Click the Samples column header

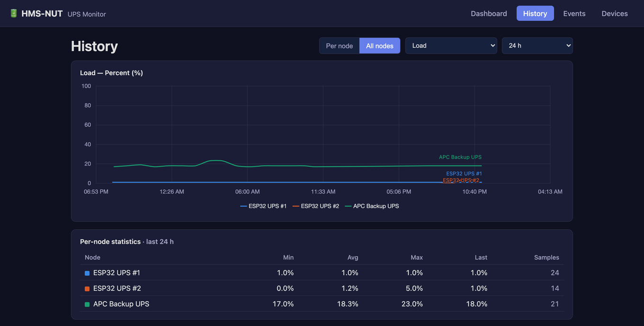coord(546,257)
